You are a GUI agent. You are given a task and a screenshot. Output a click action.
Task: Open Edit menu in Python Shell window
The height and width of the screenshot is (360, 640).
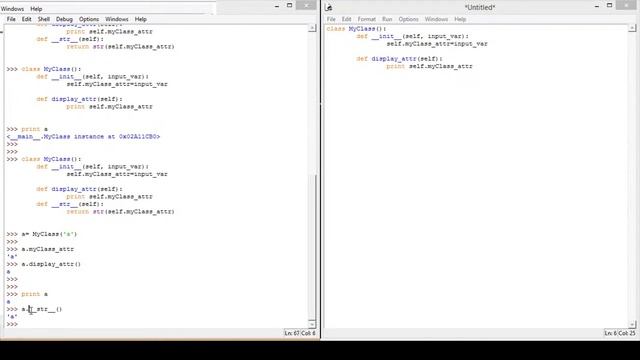tap(27, 19)
